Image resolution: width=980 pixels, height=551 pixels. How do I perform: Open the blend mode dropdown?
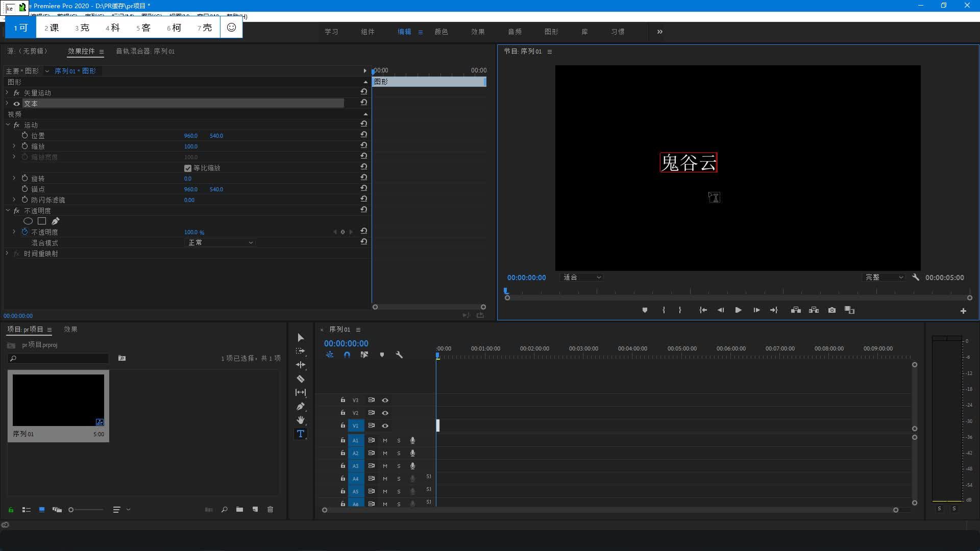pyautogui.click(x=220, y=242)
